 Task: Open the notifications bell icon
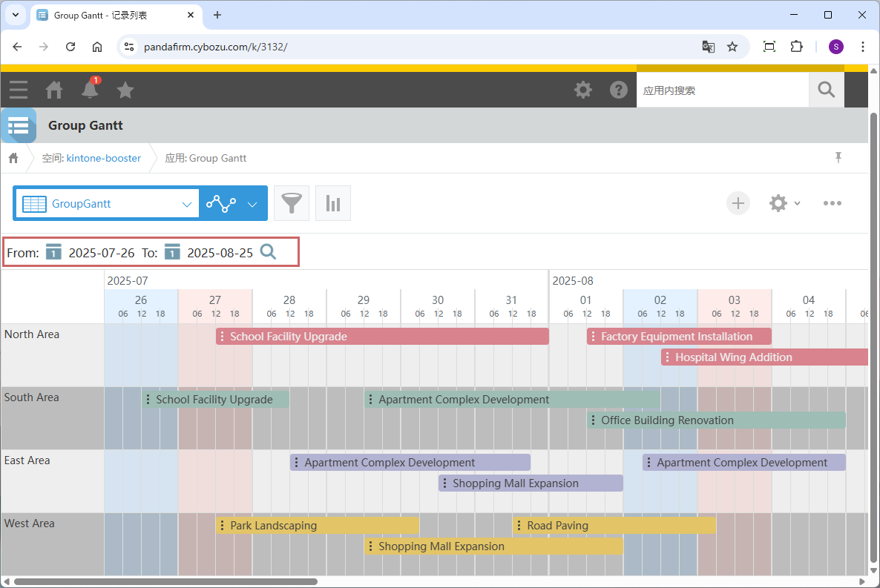point(90,90)
